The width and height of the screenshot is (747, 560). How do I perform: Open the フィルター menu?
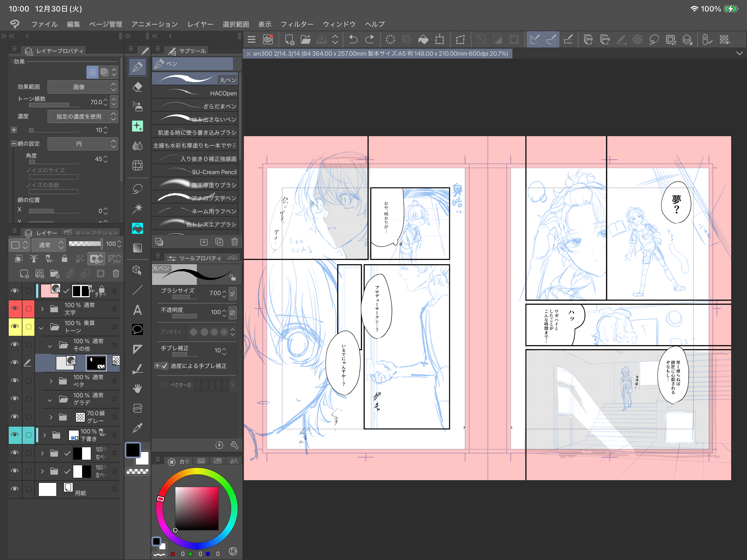297,24
